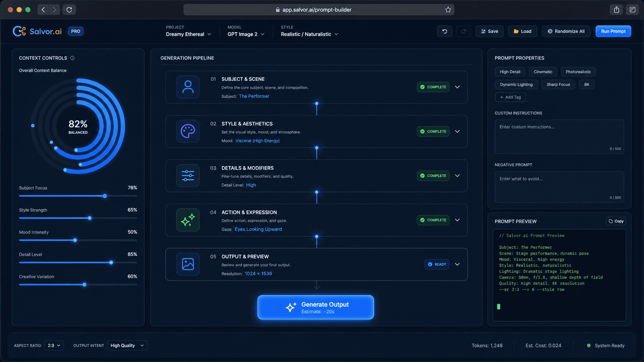Open the Project dropdown Dreamy Ethereal
Screen dimensions: 644x362
(x=188, y=34)
